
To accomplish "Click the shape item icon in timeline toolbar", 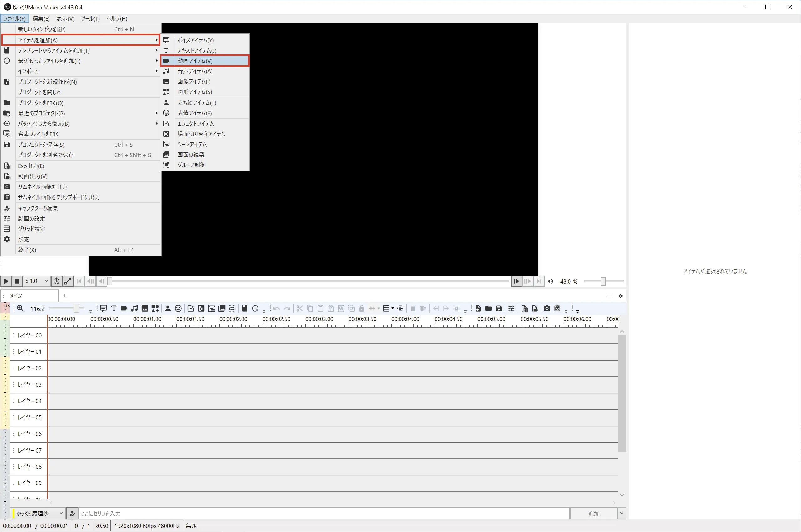I will pos(155,309).
